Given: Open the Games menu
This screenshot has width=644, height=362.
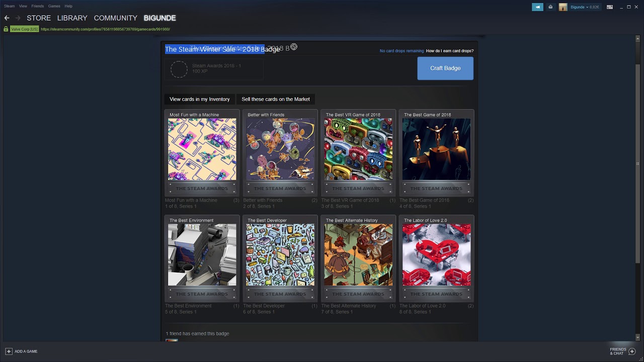Looking at the screenshot, I should click(54, 6).
